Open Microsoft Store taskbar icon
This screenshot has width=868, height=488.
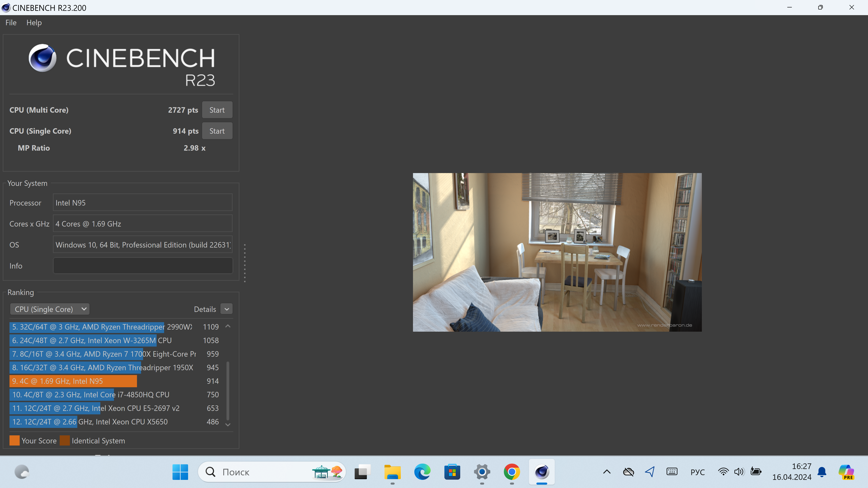pos(452,472)
